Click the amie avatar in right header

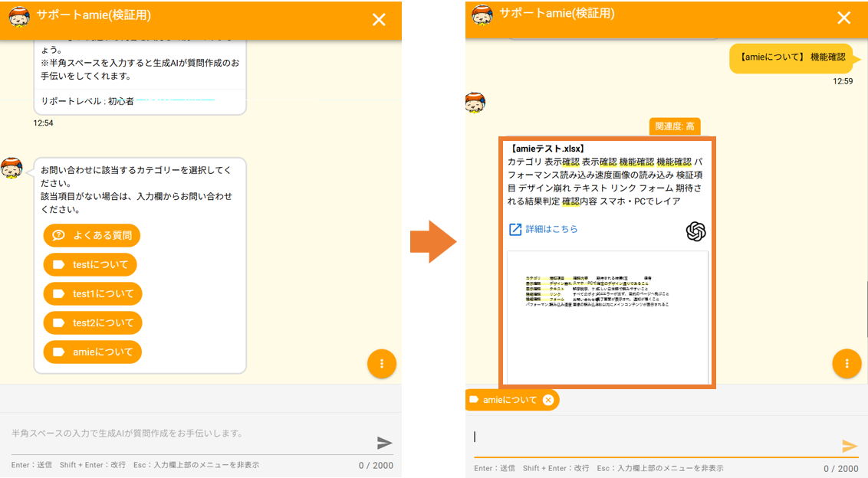(482, 15)
